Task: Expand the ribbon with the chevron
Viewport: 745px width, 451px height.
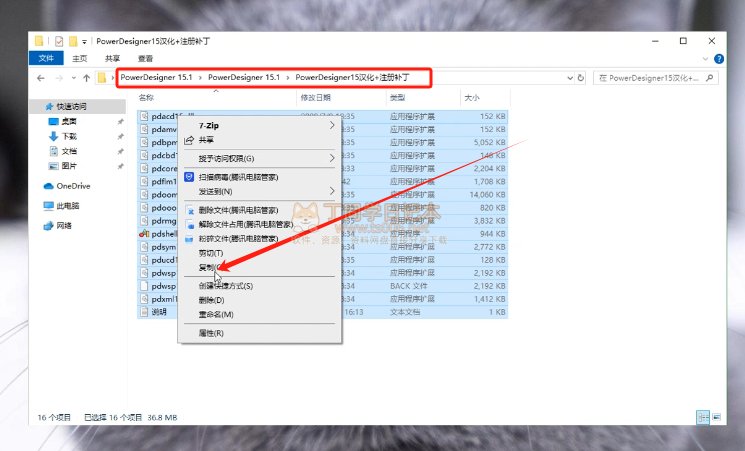Action: (705, 59)
